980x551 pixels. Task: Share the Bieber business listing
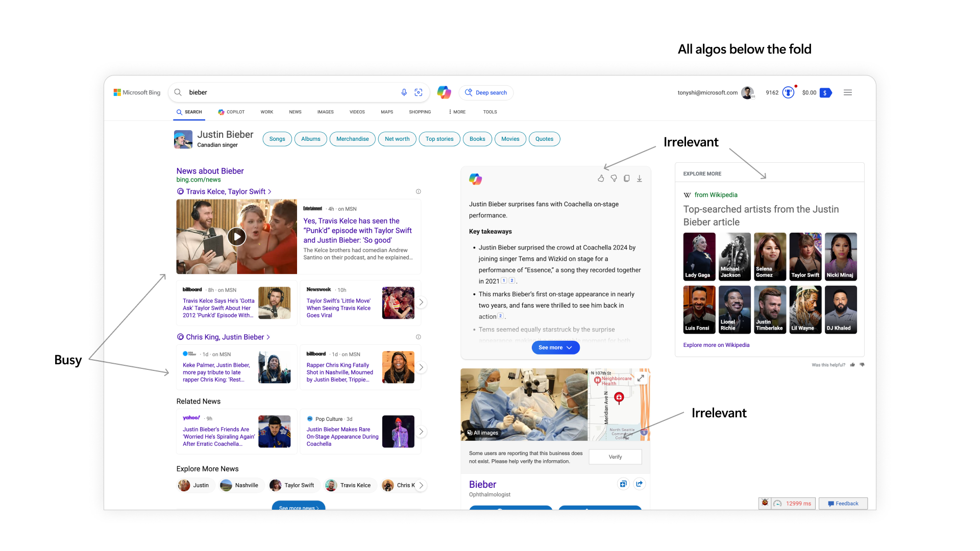coord(640,484)
